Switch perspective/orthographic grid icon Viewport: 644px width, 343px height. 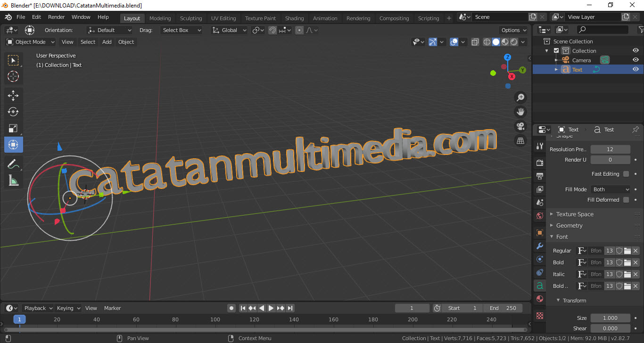pos(520,140)
